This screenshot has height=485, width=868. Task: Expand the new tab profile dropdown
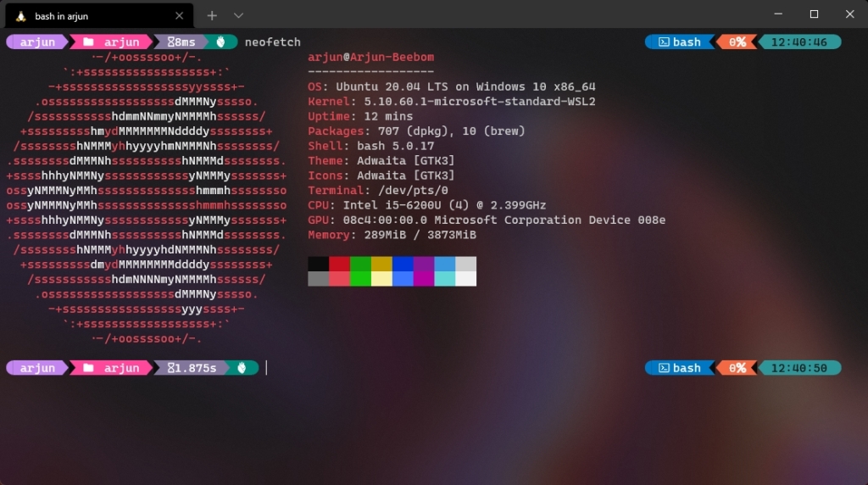click(x=238, y=15)
